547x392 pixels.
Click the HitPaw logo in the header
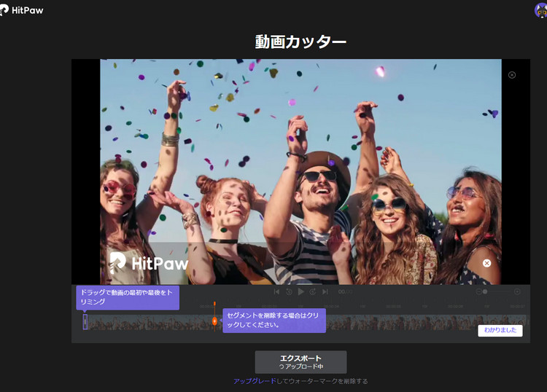[22, 10]
